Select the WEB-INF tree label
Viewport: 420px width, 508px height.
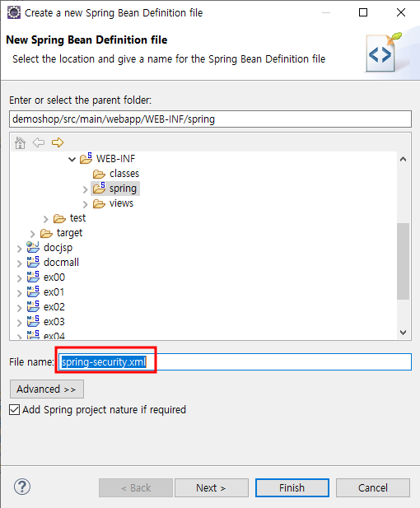click(115, 159)
